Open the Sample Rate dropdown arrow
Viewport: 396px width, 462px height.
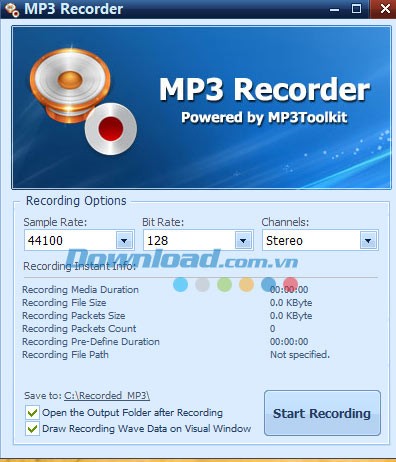point(124,240)
